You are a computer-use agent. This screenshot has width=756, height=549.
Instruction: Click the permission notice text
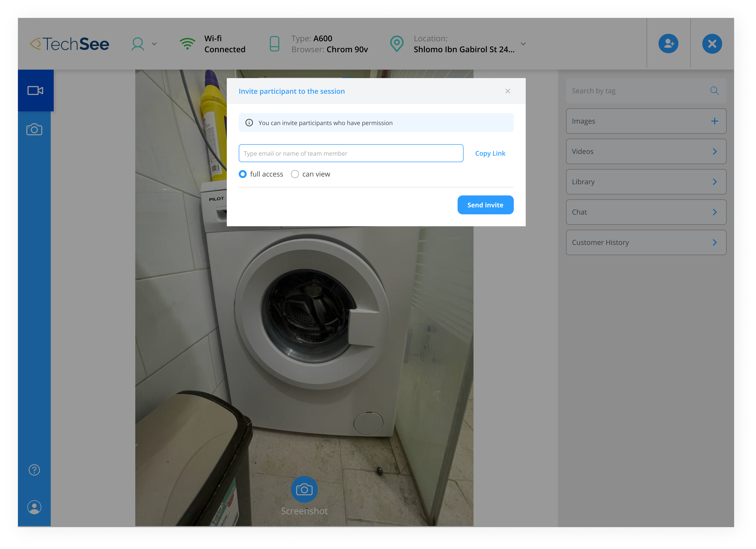[325, 123]
